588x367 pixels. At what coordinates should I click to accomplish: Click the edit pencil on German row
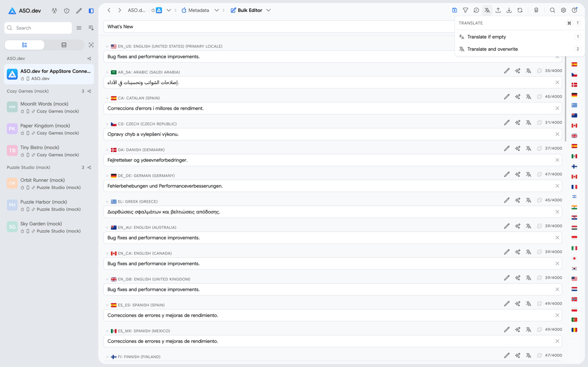[x=507, y=174]
